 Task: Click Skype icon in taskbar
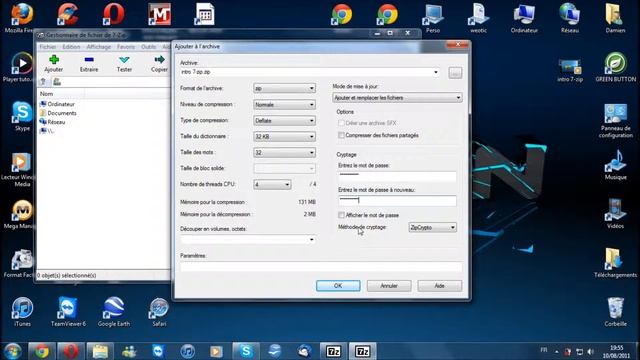(x=246, y=351)
